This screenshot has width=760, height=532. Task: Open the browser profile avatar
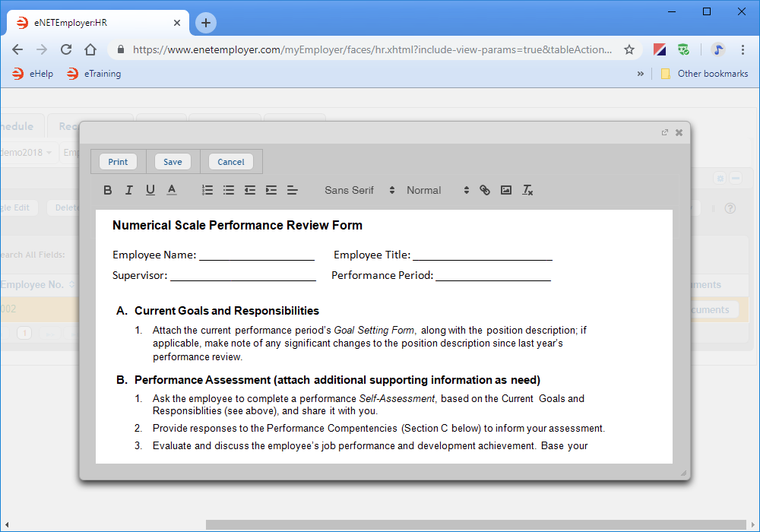[x=718, y=49]
